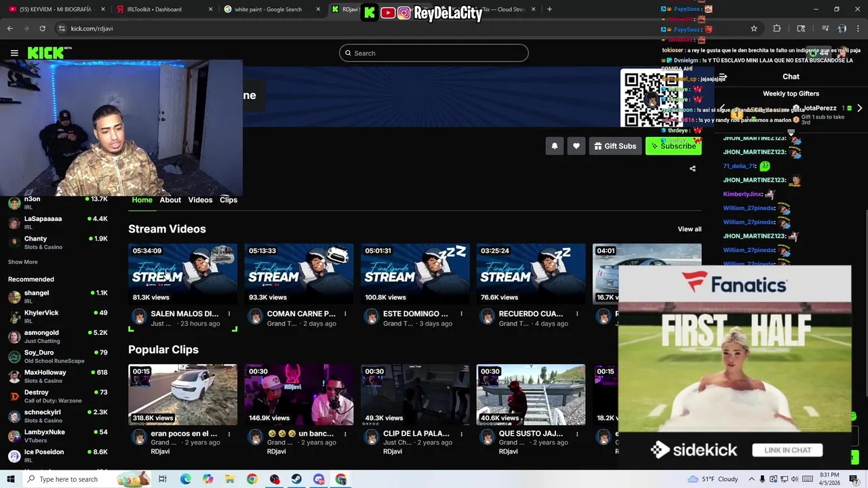
Task: Open options for un banc... clip
Action: 345,434
